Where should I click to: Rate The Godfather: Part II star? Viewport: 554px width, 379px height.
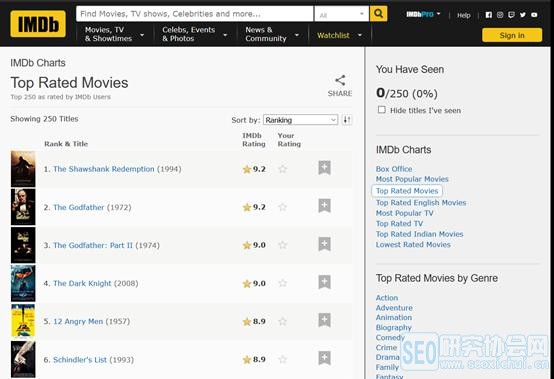282,245
